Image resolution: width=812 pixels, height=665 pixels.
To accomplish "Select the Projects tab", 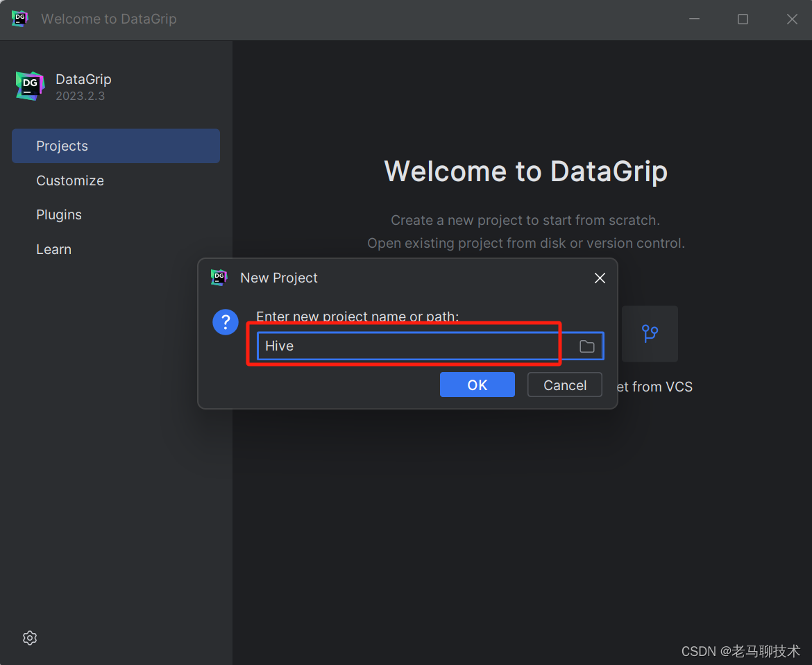I will (116, 146).
